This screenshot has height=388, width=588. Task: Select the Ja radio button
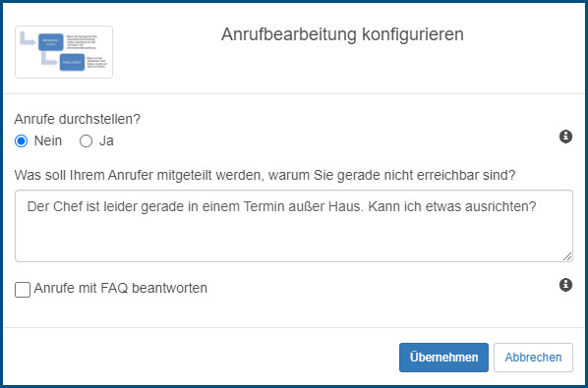point(86,141)
